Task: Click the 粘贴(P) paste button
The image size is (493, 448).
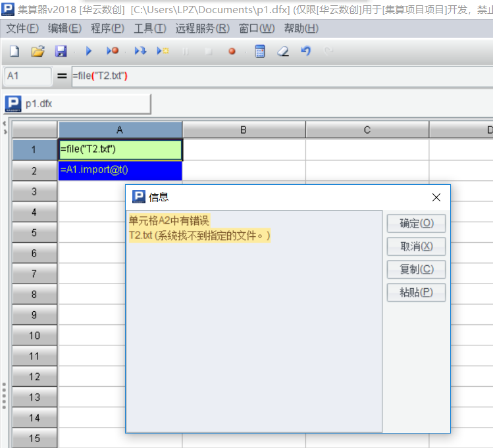Action: 416,293
